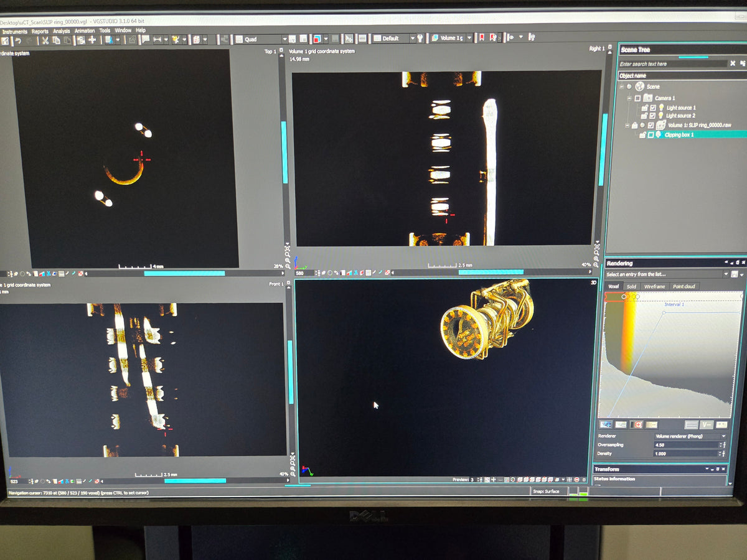The image size is (747, 560).
Task: Open the Analysis menu
Action: tap(62, 31)
